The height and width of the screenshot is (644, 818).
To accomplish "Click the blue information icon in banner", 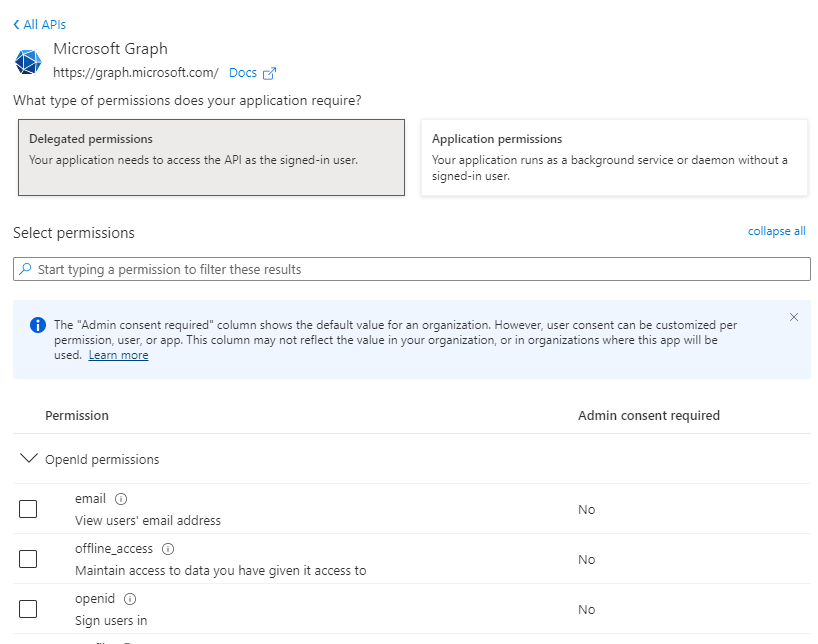I will [x=38, y=325].
